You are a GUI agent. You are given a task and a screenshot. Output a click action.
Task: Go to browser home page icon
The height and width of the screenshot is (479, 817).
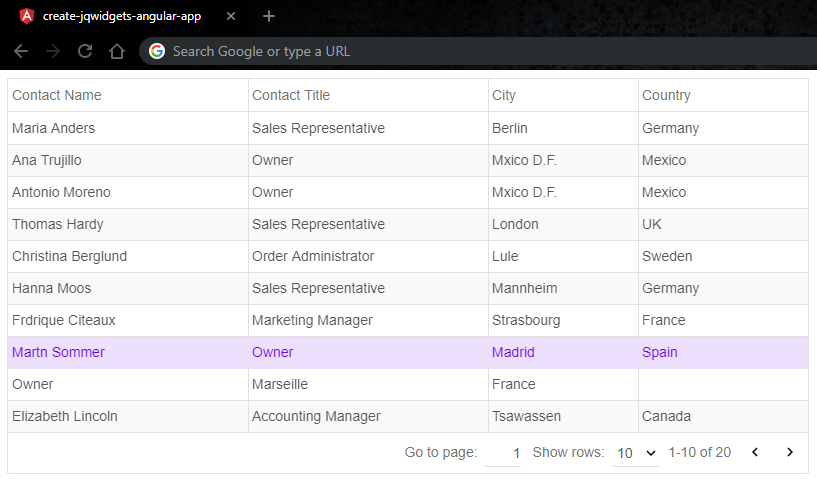click(117, 51)
